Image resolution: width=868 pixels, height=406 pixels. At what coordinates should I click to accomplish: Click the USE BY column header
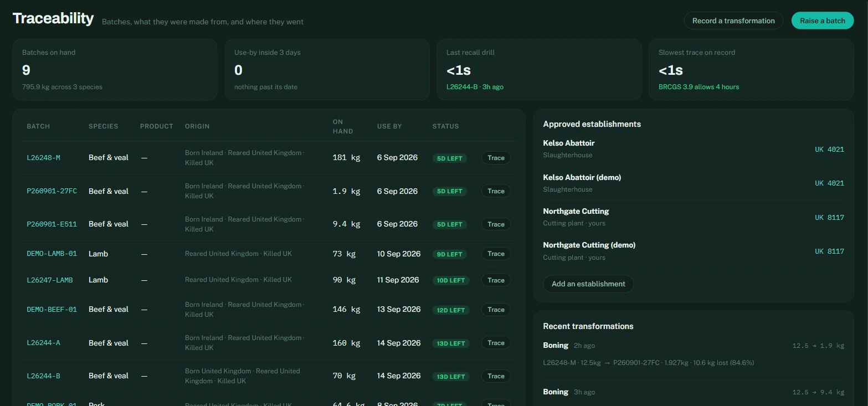click(389, 126)
